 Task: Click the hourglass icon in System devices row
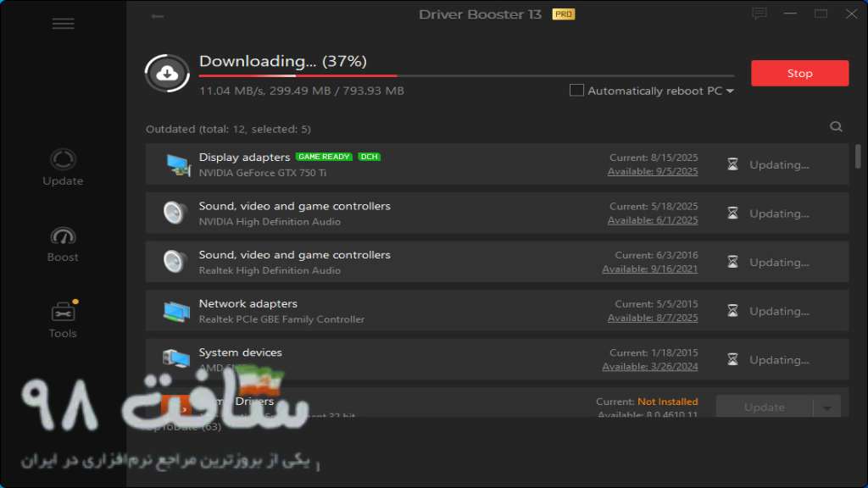[x=732, y=359]
